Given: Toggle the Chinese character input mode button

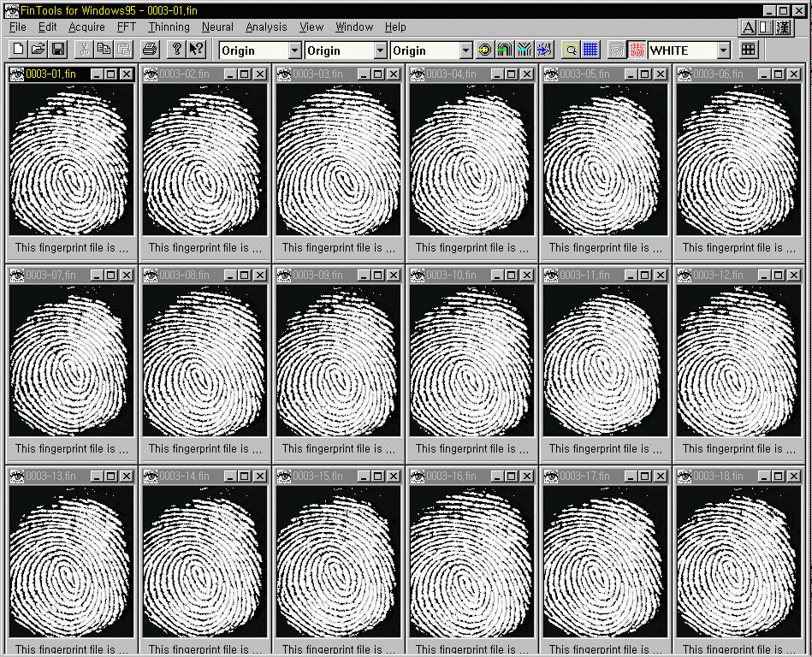Looking at the screenshot, I should tap(783, 27).
